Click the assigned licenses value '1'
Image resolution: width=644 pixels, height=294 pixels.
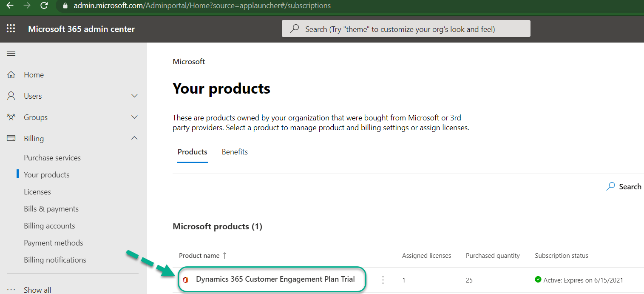[x=404, y=280]
